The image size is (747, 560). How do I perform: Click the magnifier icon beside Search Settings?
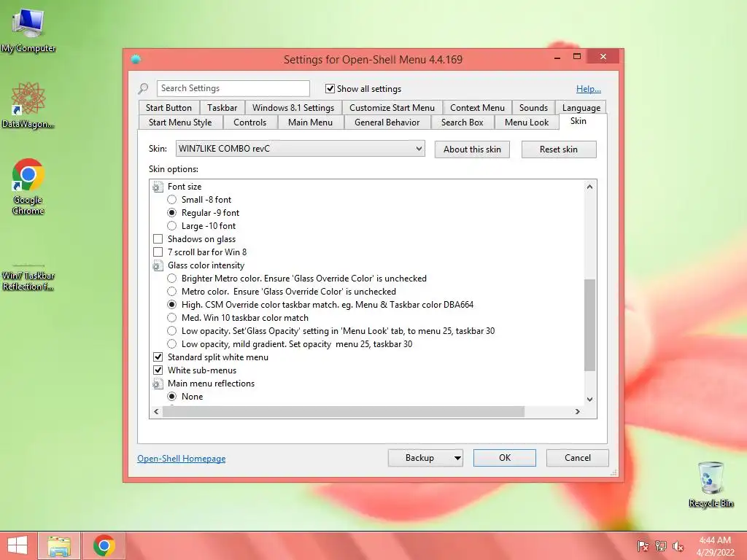tap(144, 88)
